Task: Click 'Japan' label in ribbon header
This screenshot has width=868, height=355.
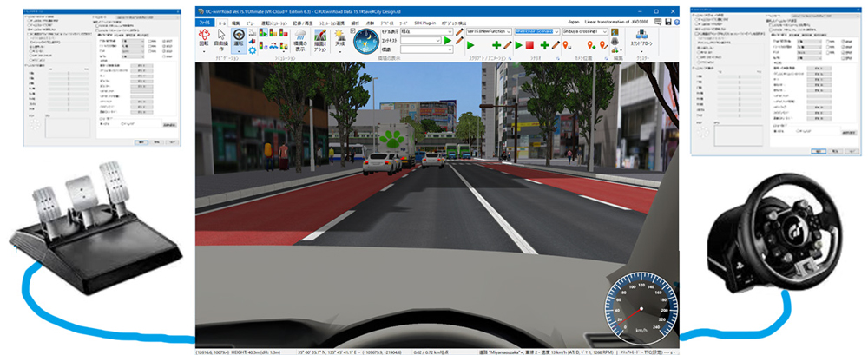Action: 574,22
